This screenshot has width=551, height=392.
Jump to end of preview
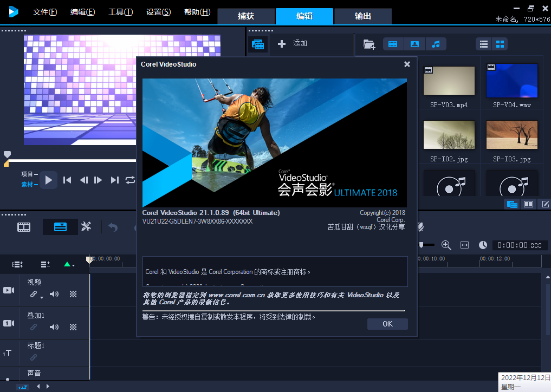(114, 180)
